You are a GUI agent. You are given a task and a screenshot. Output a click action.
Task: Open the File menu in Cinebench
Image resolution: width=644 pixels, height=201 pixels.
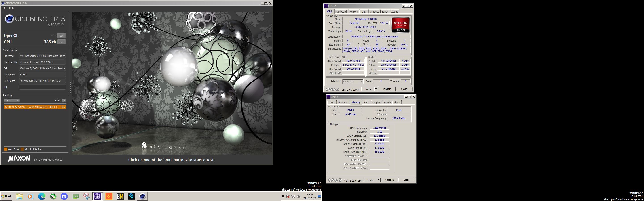4,8
